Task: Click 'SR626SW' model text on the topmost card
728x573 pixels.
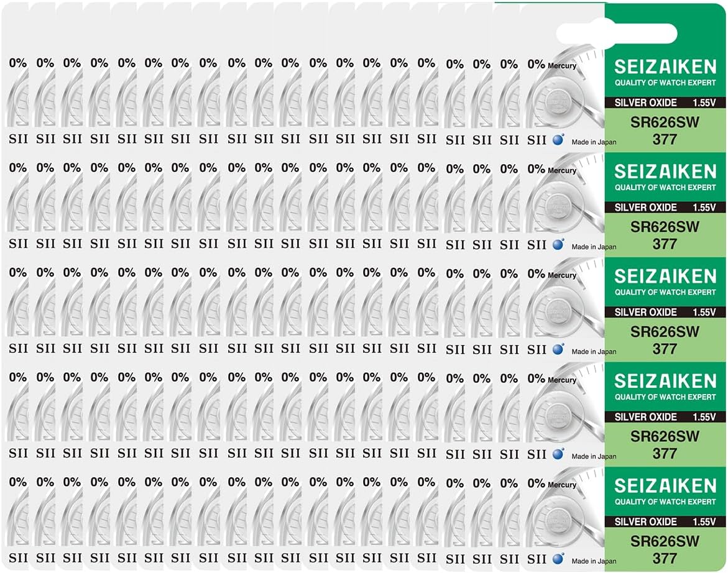Action: tap(665, 122)
